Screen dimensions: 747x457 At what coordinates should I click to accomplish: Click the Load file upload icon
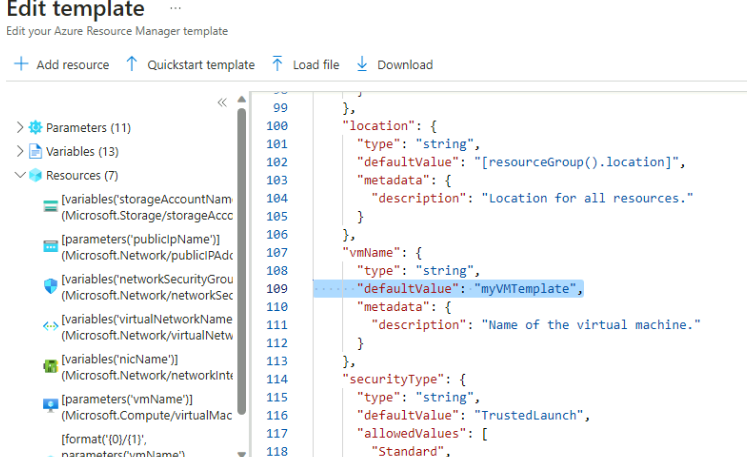click(x=277, y=65)
